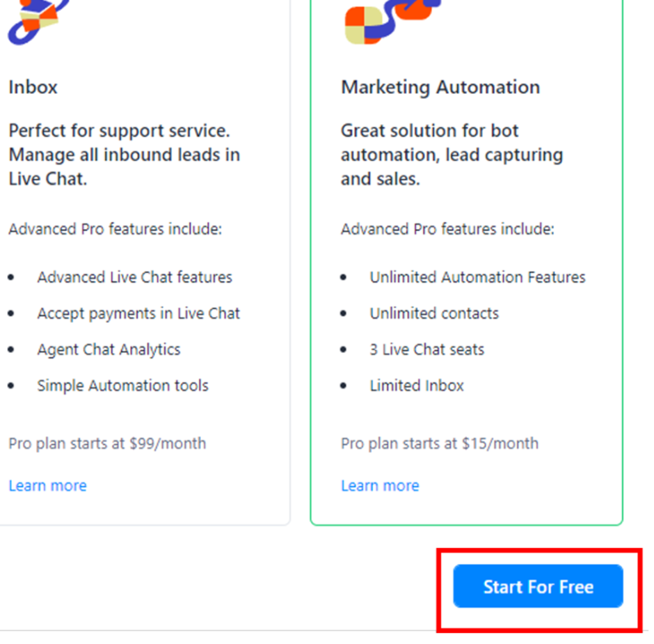Click 'Simple Automation tools' list item
Viewport: 654px width, 644px height.
(x=122, y=386)
